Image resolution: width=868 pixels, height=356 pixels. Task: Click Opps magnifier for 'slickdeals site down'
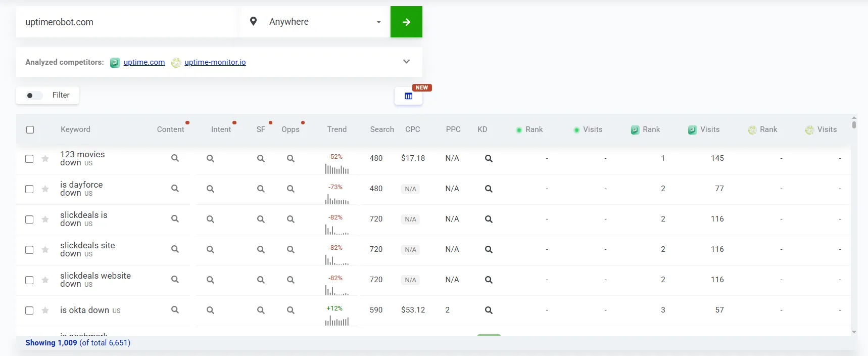[x=291, y=249]
